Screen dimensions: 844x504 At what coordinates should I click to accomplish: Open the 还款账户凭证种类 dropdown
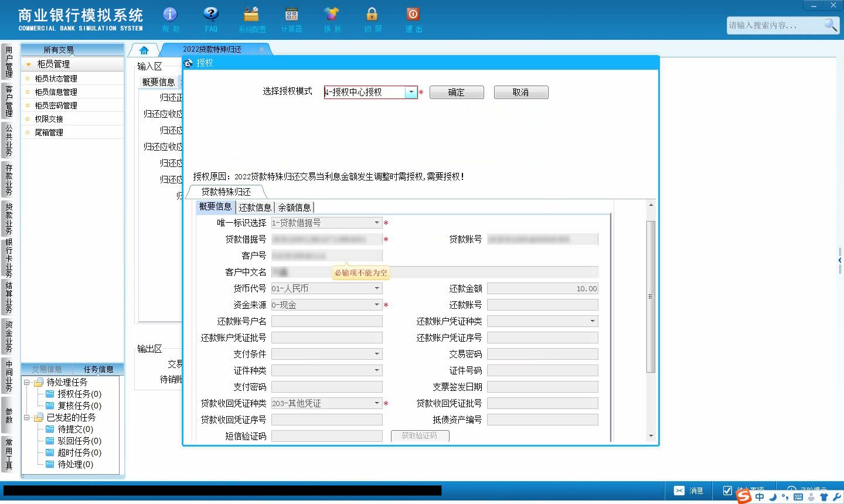click(593, 321)
